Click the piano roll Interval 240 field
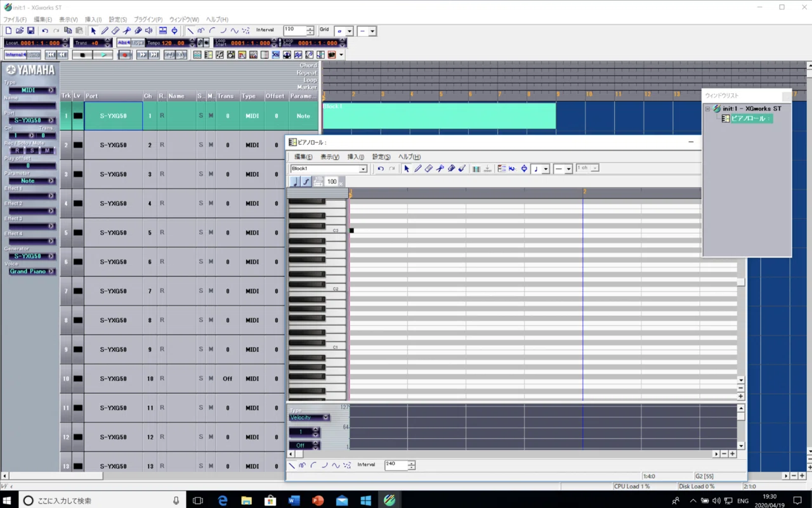Screen dimensions: 812x508 396,465
